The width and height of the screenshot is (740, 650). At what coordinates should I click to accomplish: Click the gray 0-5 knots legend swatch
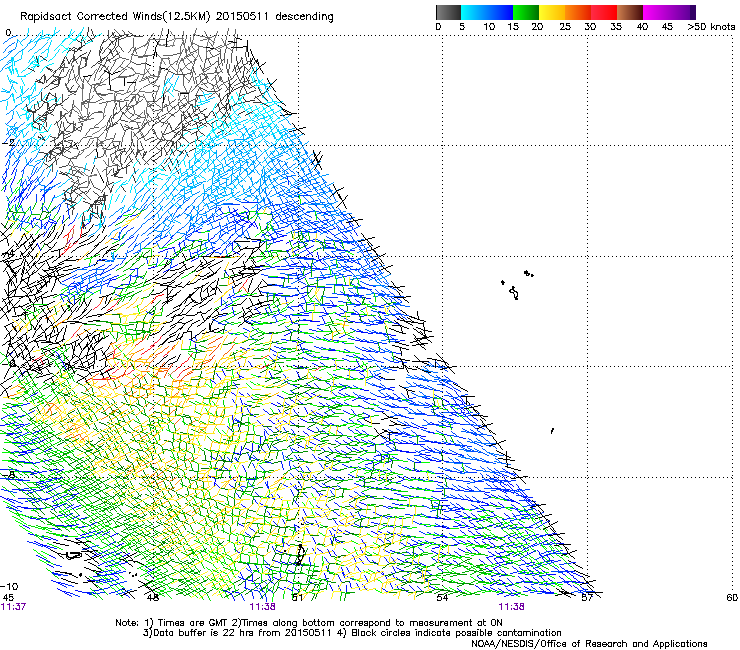(x=448, y=12)
